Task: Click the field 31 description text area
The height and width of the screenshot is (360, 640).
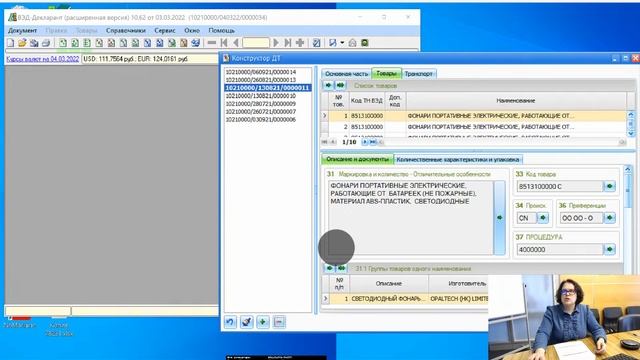Action: tap(411, 218)
